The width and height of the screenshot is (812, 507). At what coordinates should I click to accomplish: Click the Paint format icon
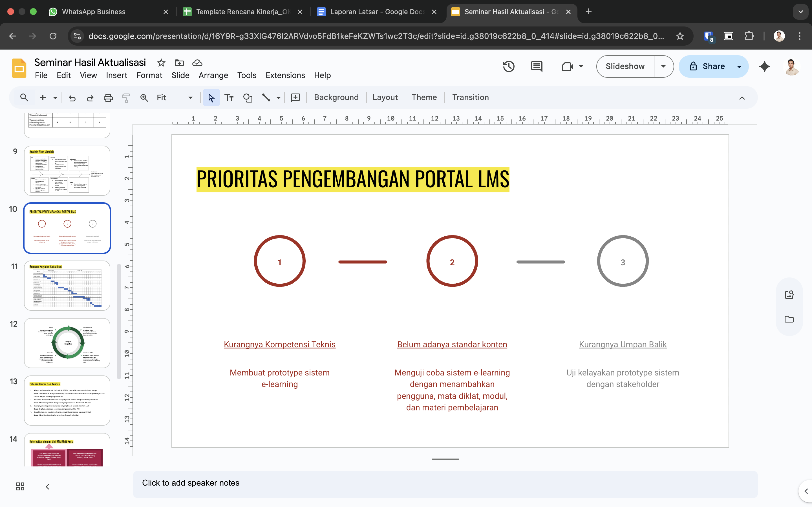click(126, 97)
